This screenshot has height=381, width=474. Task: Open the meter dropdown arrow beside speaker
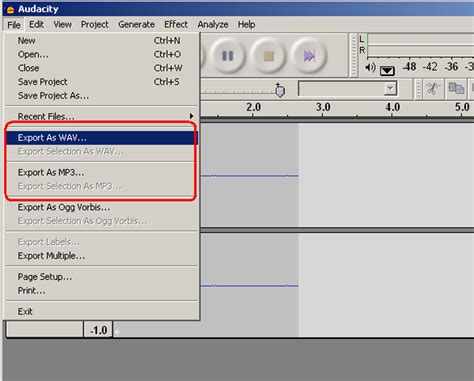[x=387, y=70]
